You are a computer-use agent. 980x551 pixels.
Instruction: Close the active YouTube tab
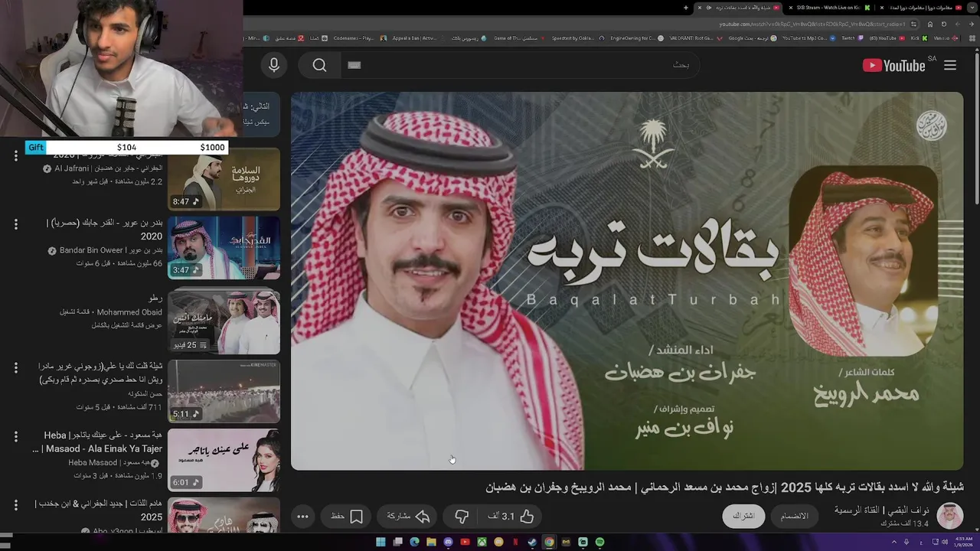point(700,8)
